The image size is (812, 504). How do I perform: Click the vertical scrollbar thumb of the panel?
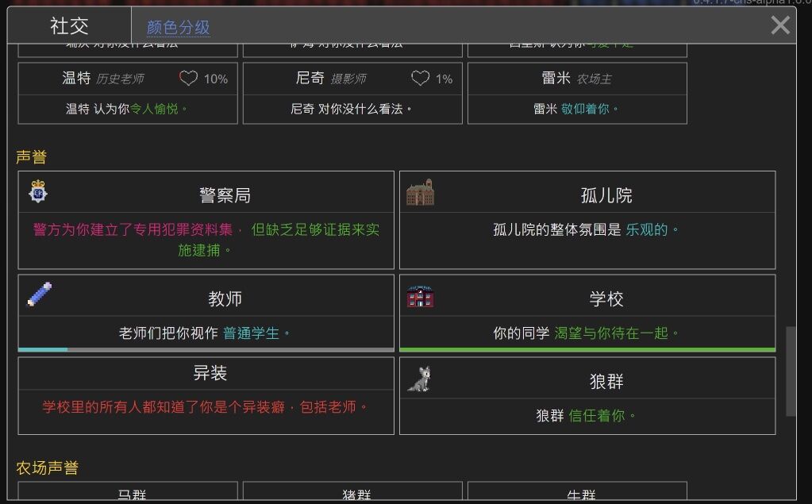click(791, 371)
